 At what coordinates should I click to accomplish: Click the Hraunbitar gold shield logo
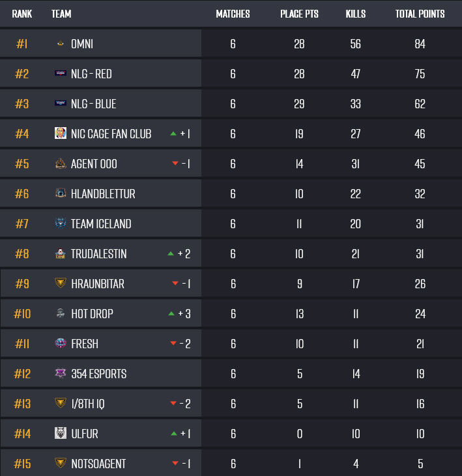[x=61, y=283]
